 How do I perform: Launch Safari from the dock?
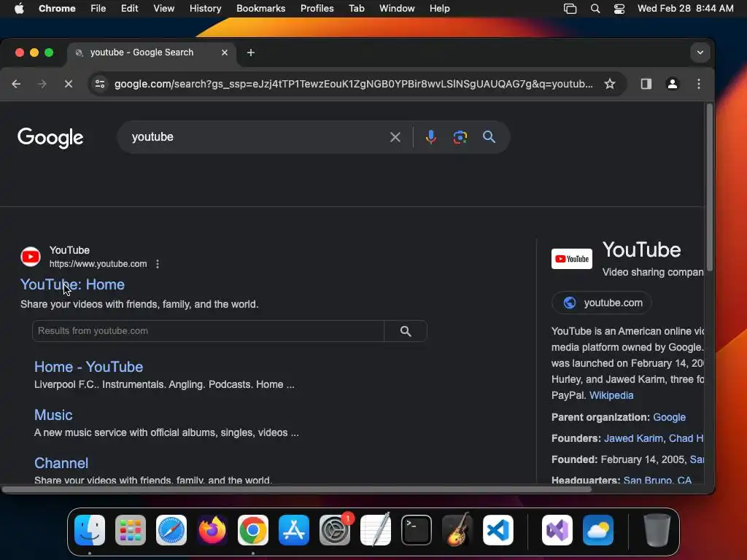(171, 530)
